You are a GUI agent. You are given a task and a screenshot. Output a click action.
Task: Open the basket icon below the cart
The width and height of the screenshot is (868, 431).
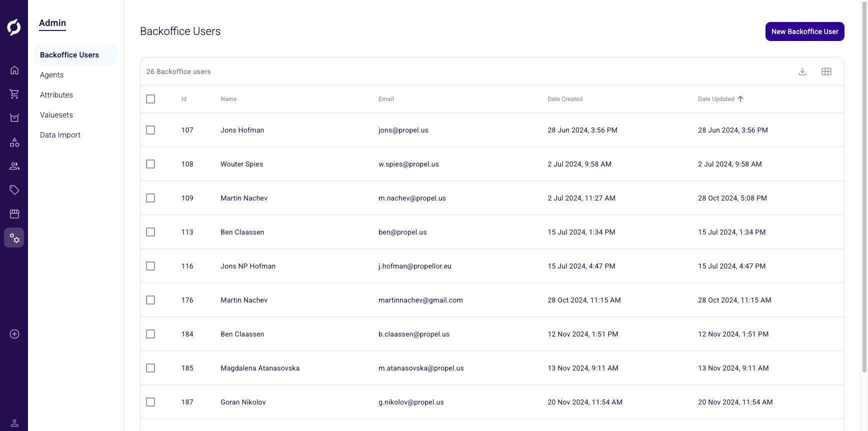[14, 118]
